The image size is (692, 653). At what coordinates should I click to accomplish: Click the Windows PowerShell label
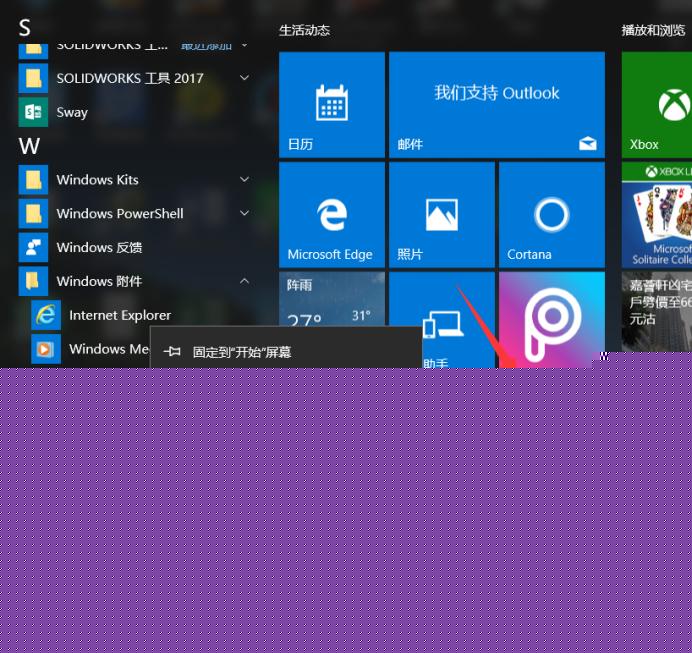120,214
